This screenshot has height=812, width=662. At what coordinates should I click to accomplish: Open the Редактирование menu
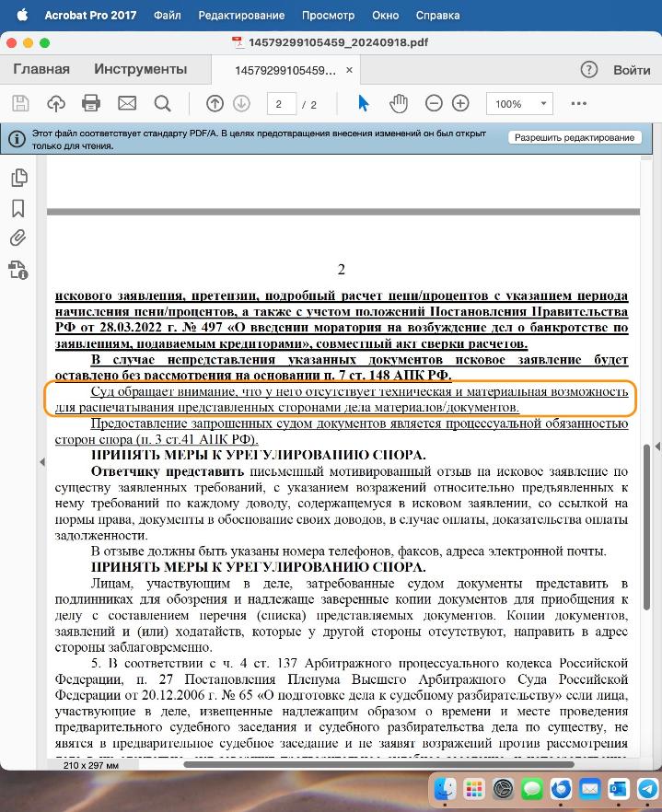pyautogui.click(x=241, y=15)
